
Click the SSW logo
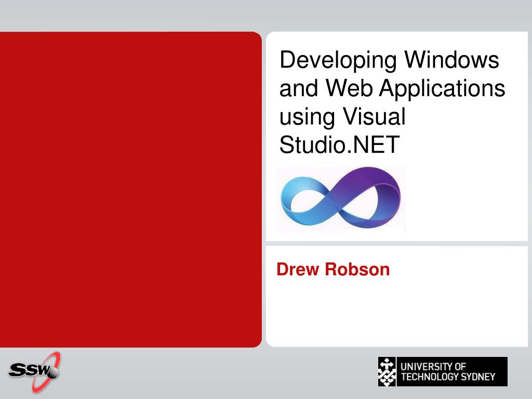[x=34, y=371]
